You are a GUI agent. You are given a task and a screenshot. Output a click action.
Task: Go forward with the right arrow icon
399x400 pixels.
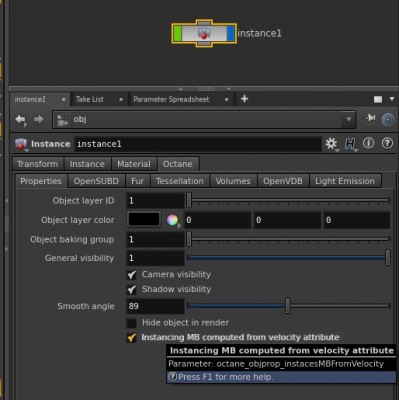pos(39,119)
